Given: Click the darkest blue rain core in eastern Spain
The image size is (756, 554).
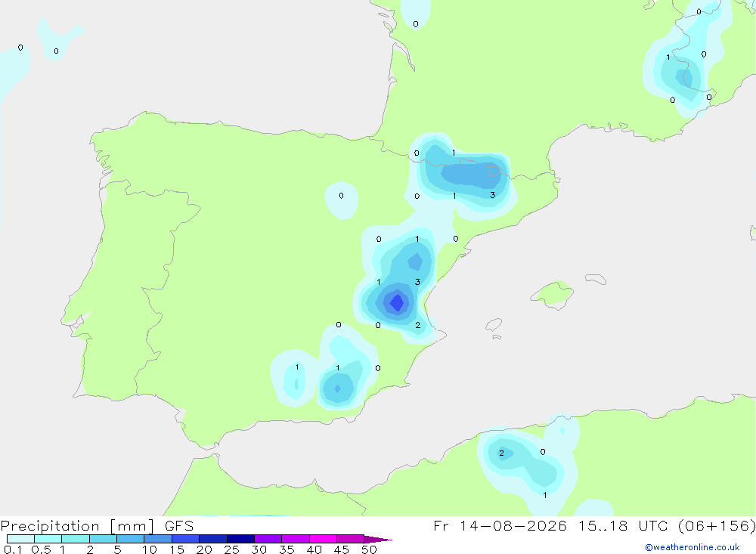Looking at the screenshot, I should (397, 303).
